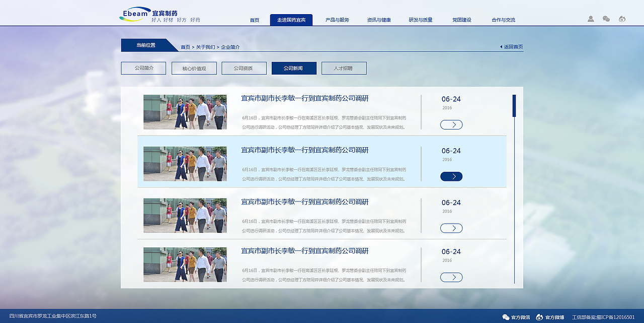Open arrow button of first news item
Viewport: 644px width, 323px height.
[x=451, y=124]
